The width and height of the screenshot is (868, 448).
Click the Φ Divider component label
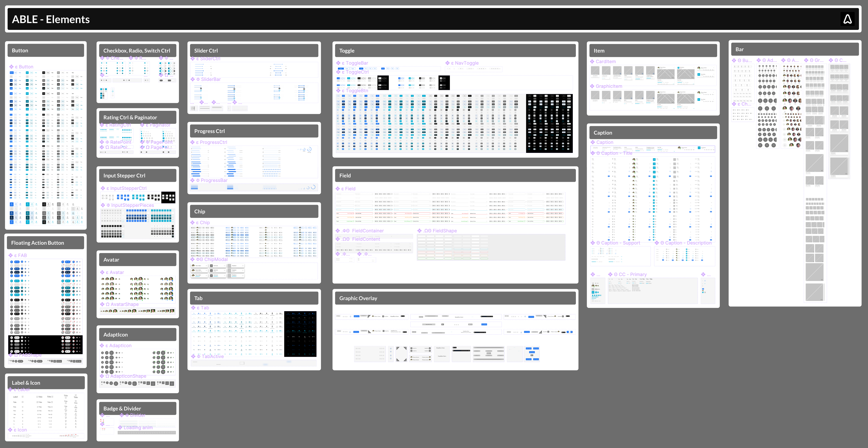point(135,415)
